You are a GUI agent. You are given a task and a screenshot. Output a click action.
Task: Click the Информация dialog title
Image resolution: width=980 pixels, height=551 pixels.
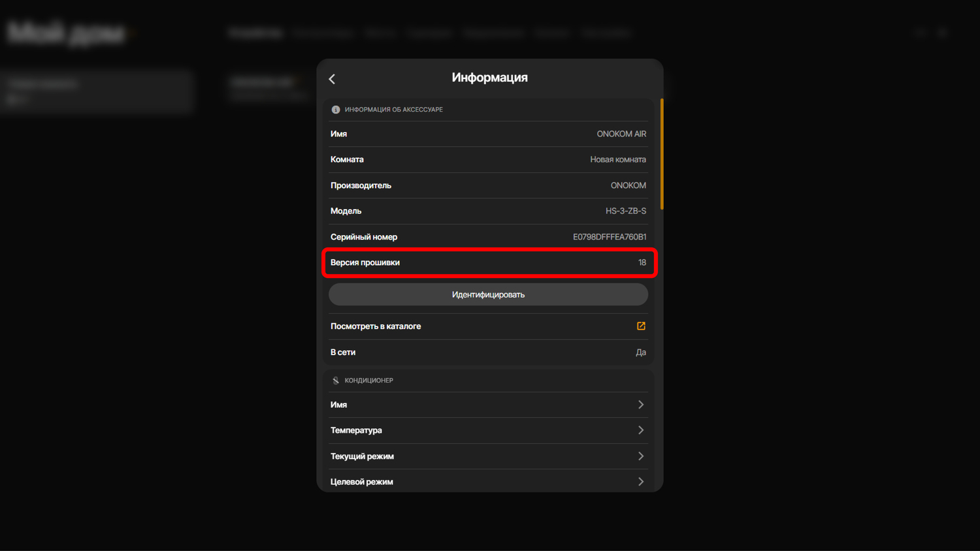click(x=489, y=78)
